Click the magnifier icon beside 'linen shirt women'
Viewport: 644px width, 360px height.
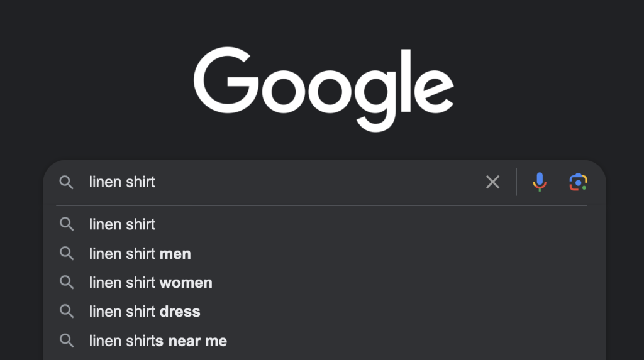coord(66,283)
